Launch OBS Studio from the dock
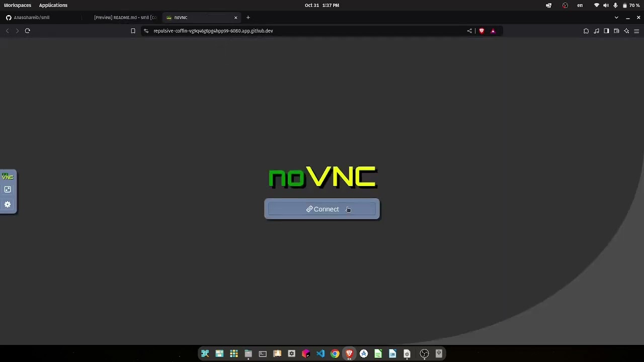 [424, 354]
